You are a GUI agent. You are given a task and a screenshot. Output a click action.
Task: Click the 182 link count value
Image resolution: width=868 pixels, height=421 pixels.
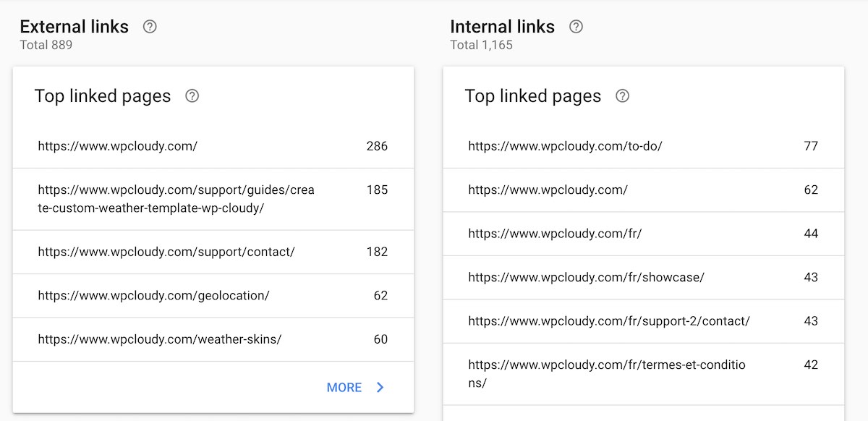coord(377,252)
